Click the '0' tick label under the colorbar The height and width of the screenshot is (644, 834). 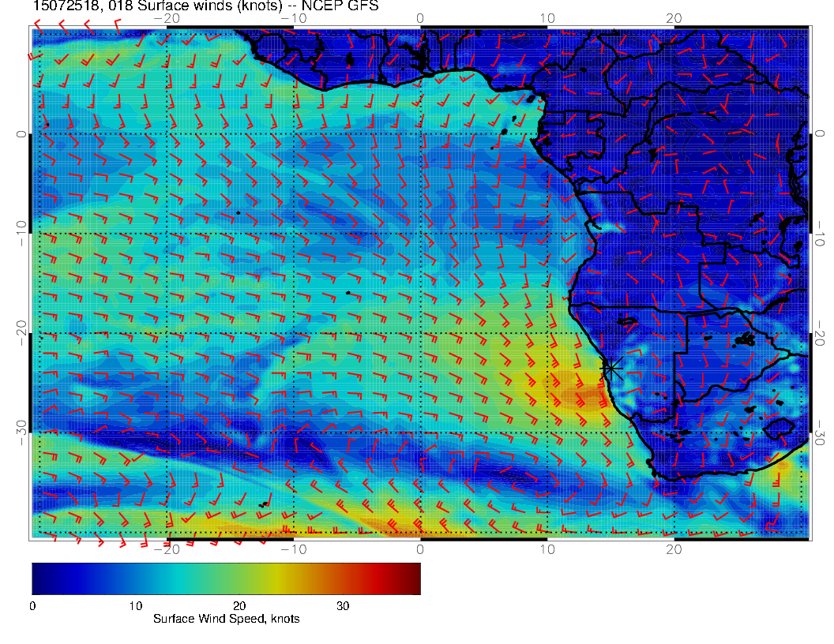tap(32, 606)
